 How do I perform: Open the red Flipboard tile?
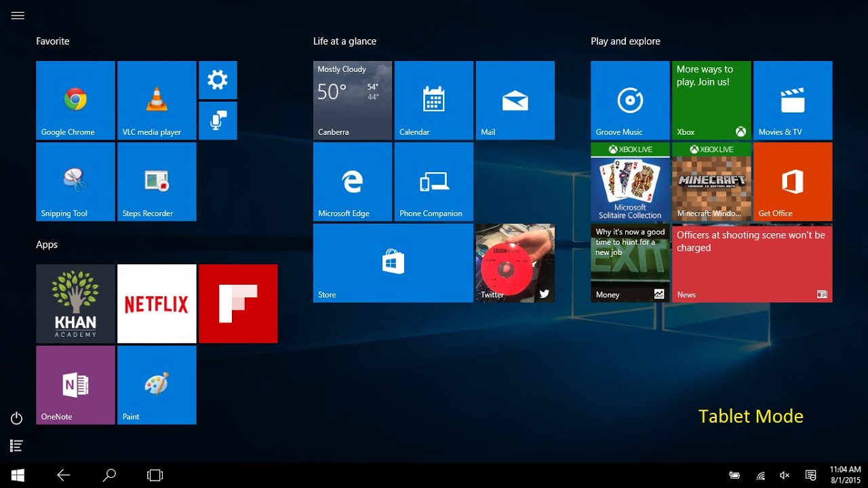click(238, 304)
